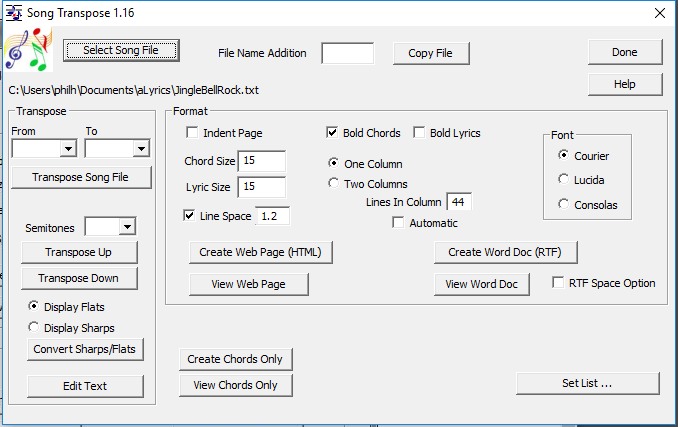Enable the RTF Space Option checkbox
The height and width of the screenshot is (427, 678).
coord(559,283)
